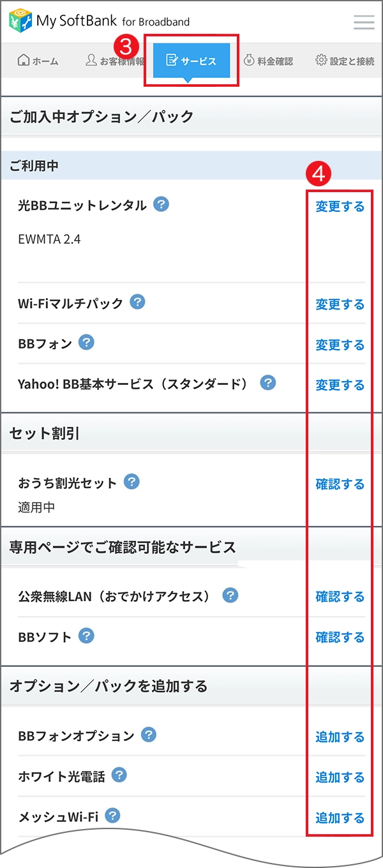Switch to the 料金確認 tab
The image size is (383, 868).
pyautogui.click(x=268, y=61)
